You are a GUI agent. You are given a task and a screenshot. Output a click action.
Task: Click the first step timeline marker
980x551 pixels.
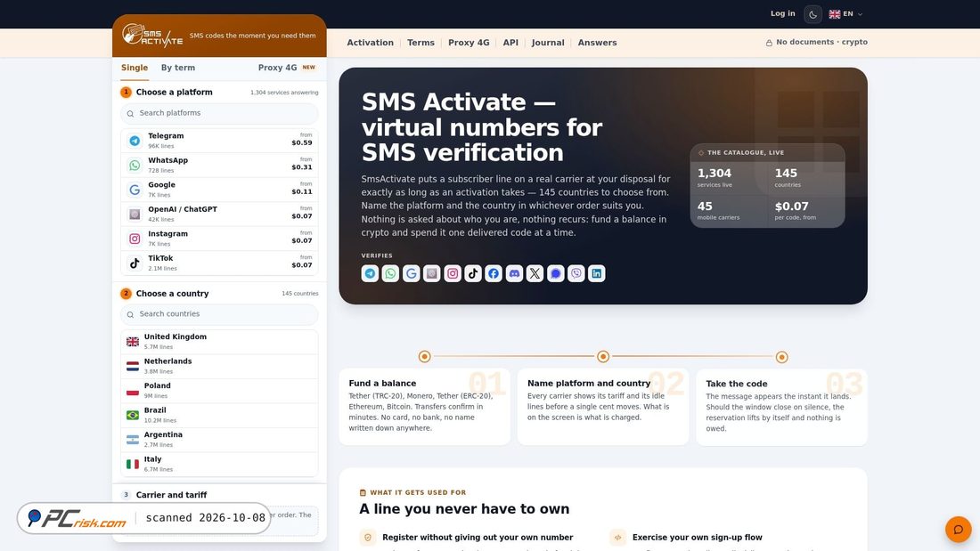(424, 357)
